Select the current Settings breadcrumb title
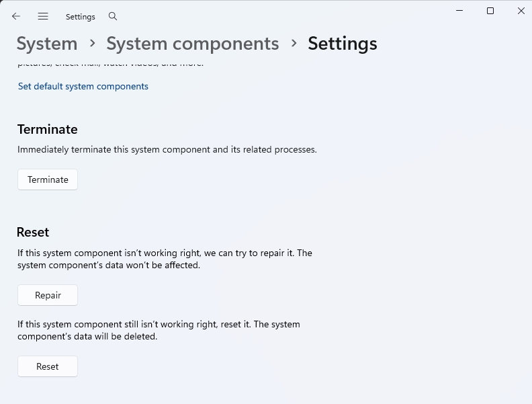Image resolution: width=532 pixels, height=404 pixels. [342, 44]
